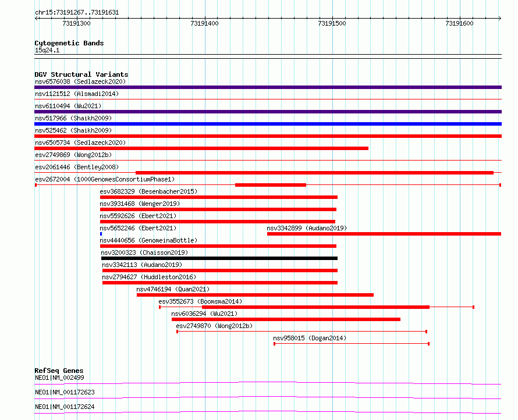Screen dimensions: 518x420
Task: Open nsv3342113 (Audano2019) label
Action: point(142,265)
